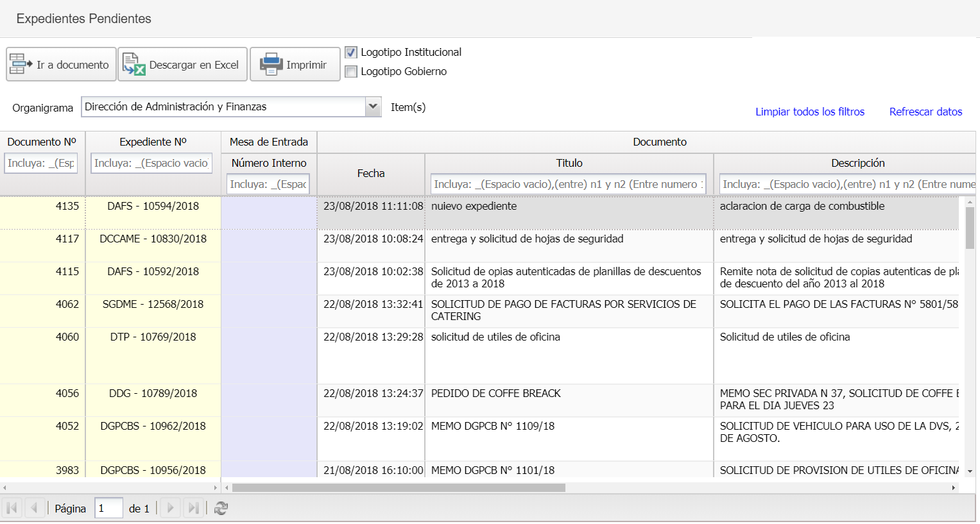Click left-panel horizontal scrollbar right arrow
This screenshot has width=980, height=524.
(216, 487)
